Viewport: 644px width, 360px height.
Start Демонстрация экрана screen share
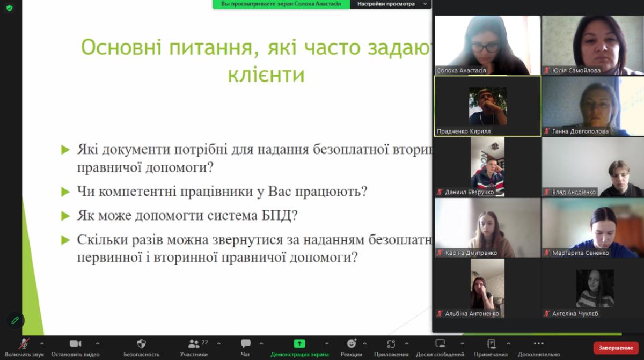[299, 347]
